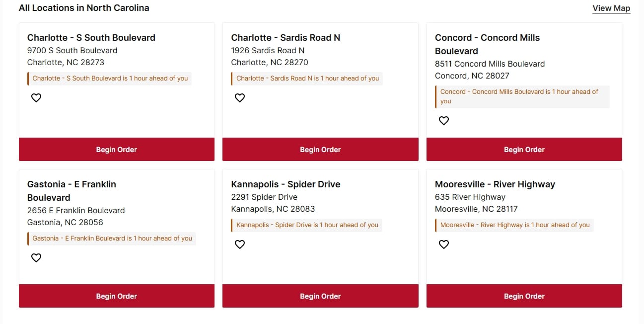Favorite the Kannapolis Spider Drive location

click(x=240, y=244)
